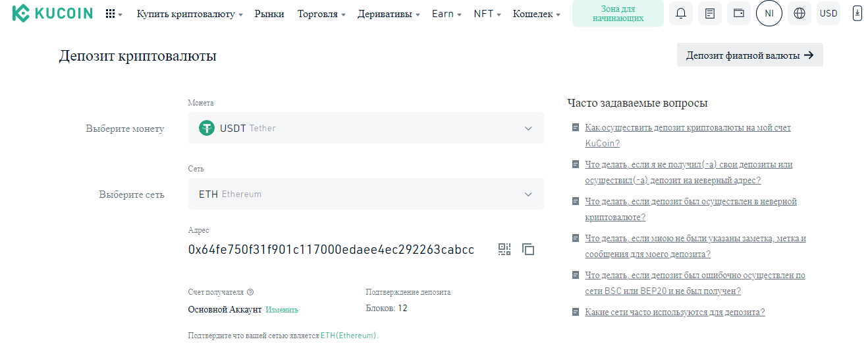Open the language globe icon
The height and width of the screenshot is (356, 868).
click(800, 14)
